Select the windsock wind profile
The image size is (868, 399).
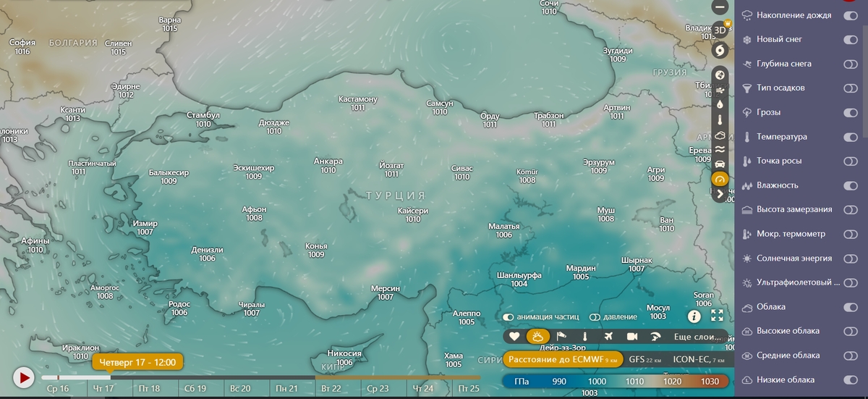[x=561, y=336]
